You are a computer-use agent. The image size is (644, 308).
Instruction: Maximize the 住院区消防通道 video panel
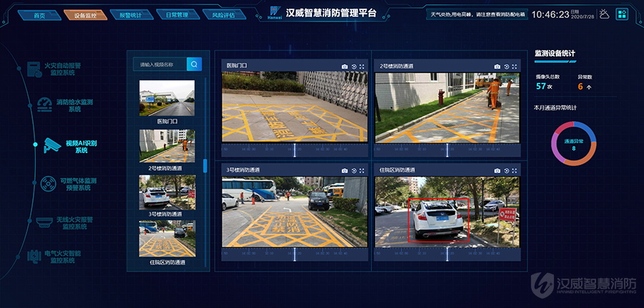(514, 171)
